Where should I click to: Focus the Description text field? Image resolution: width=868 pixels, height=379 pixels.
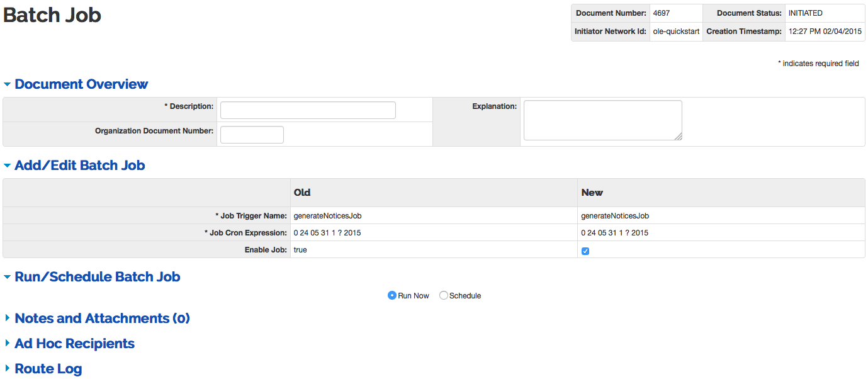[x=308, y=110]
